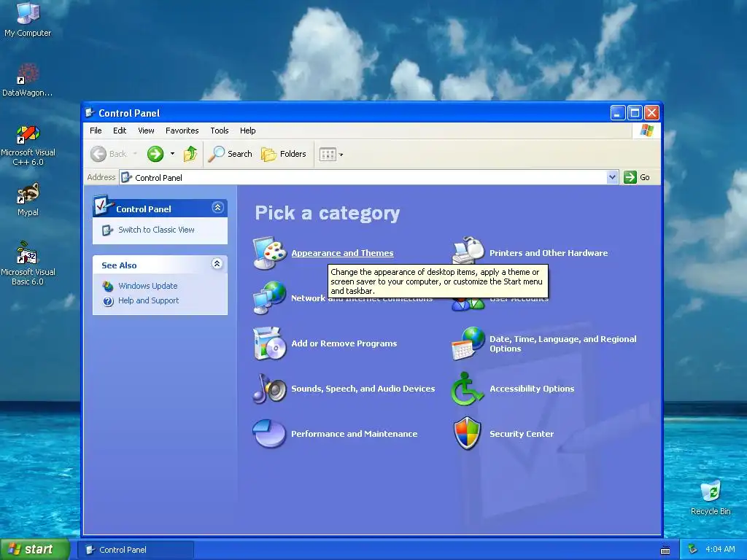Click the Printers and Other Hardware icon
The width and height of the screenshot is (747, 560).
468,250
